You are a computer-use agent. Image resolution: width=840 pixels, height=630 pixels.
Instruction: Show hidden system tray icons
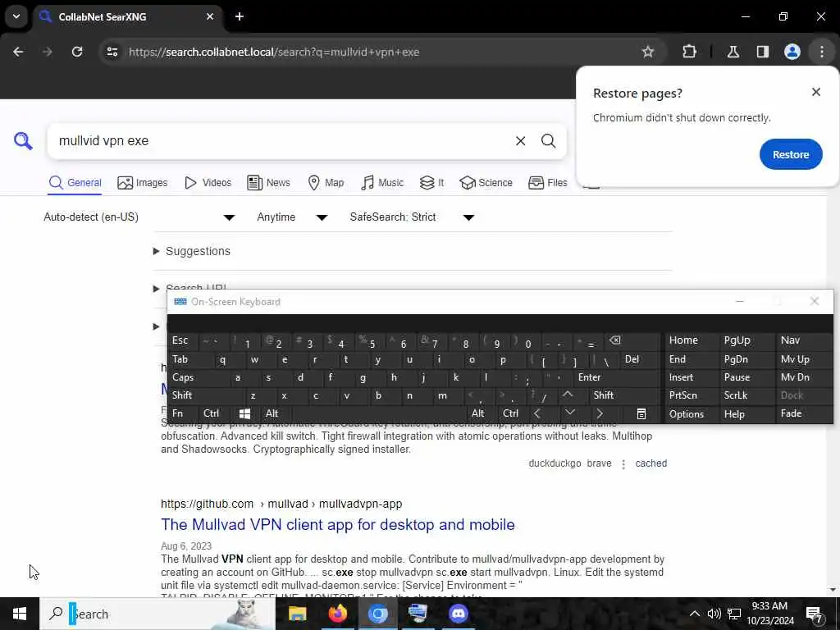pos(694,614)
